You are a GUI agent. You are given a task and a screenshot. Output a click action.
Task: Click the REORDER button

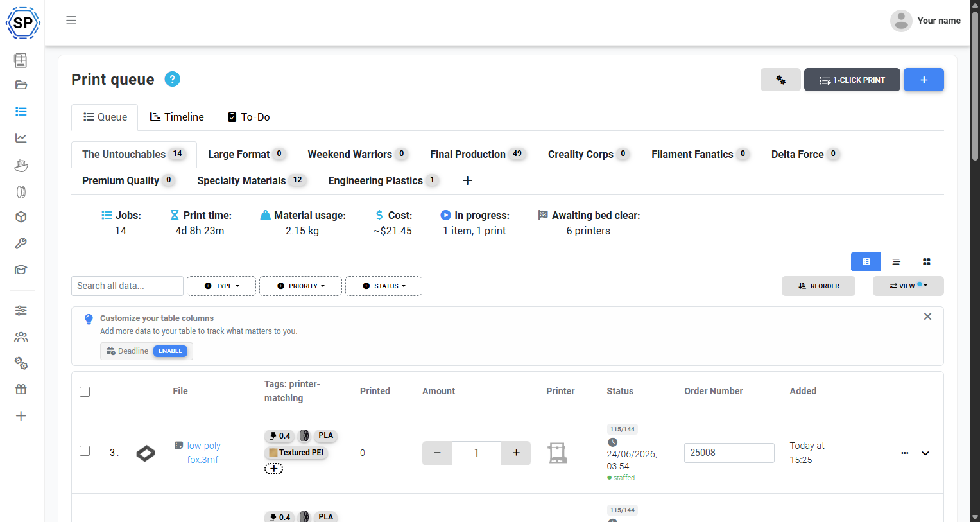coord(818,286)
